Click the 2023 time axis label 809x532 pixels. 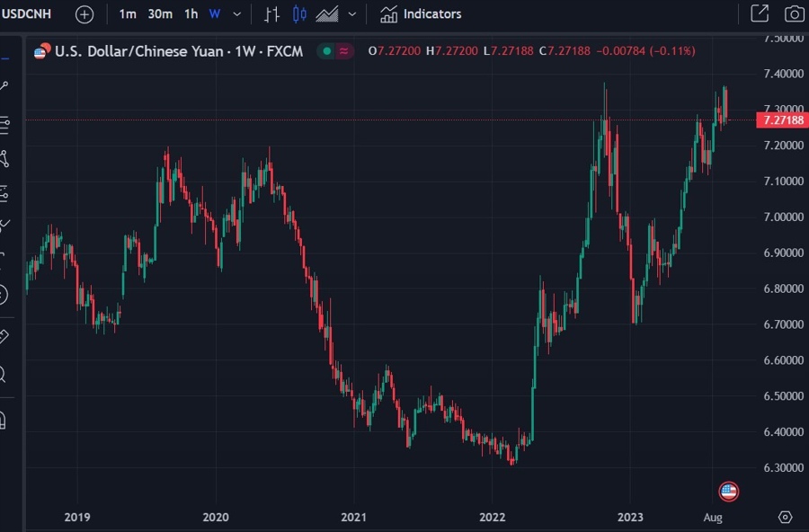tap(630, 517)
